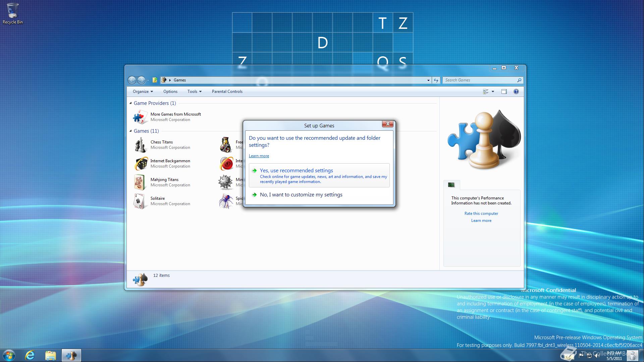Viewport: 644px width, 362px height.
Task: Click Learn more link in the performance pane
Action: tap(481, 221)
